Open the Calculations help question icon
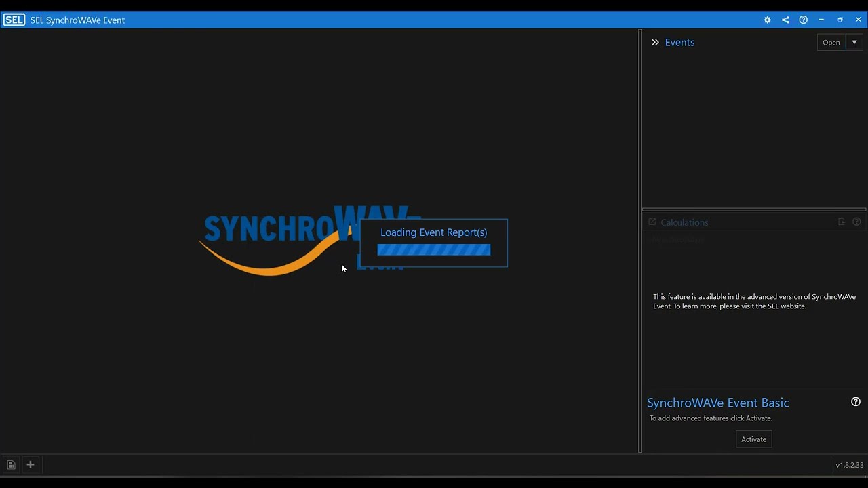 (856, 222)
